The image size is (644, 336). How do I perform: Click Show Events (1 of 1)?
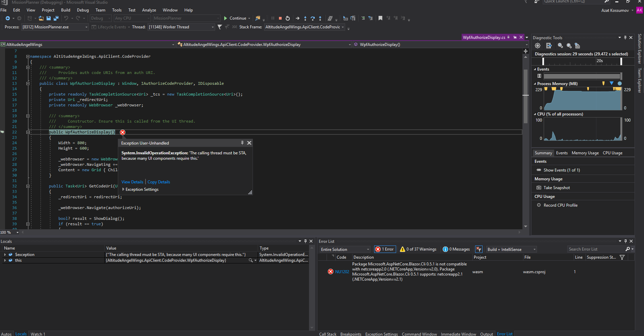click(x=562, y=170)
